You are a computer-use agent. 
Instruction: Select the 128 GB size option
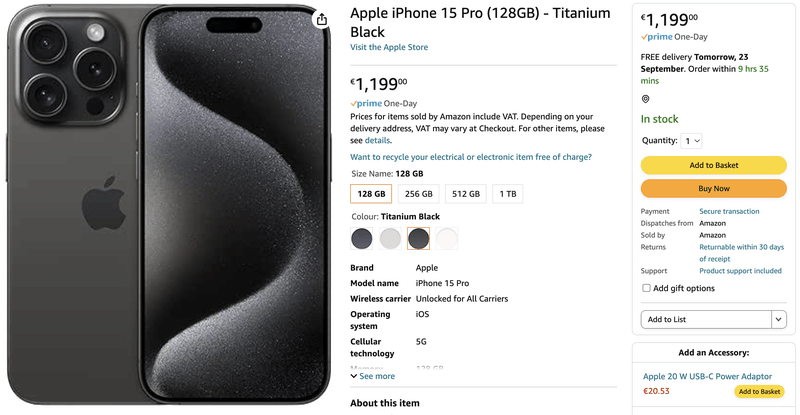371,194
